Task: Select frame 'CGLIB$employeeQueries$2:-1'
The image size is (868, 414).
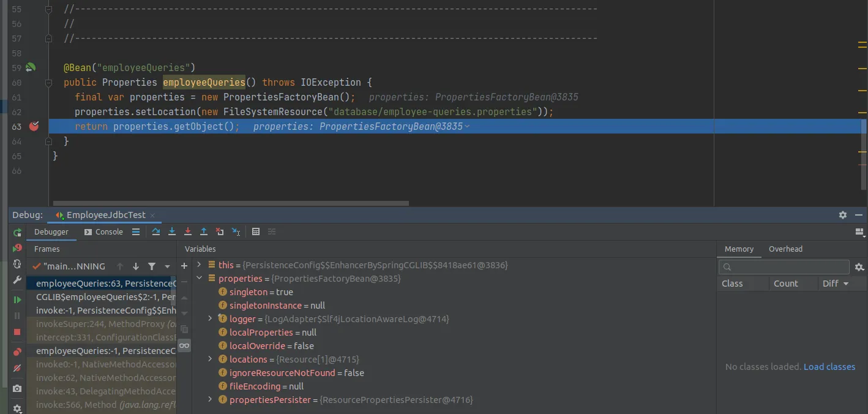Action: point(102,297)
